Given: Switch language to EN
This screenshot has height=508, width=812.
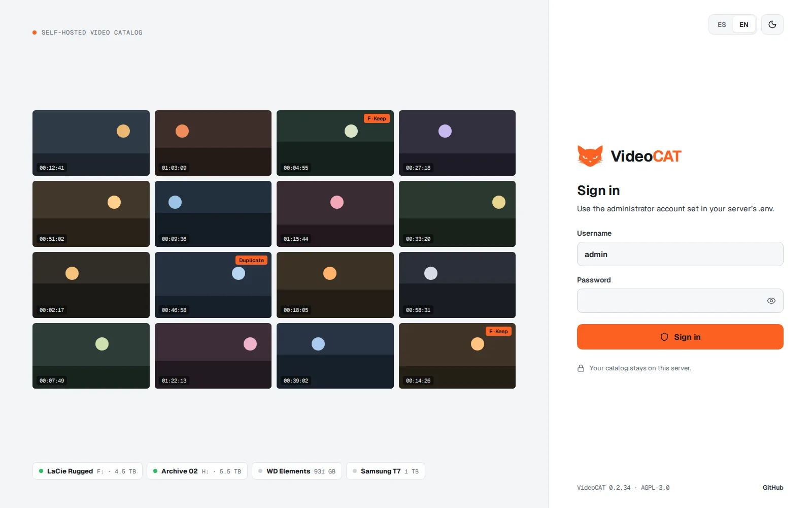Looking at the screenshot, I should point(743,24).
